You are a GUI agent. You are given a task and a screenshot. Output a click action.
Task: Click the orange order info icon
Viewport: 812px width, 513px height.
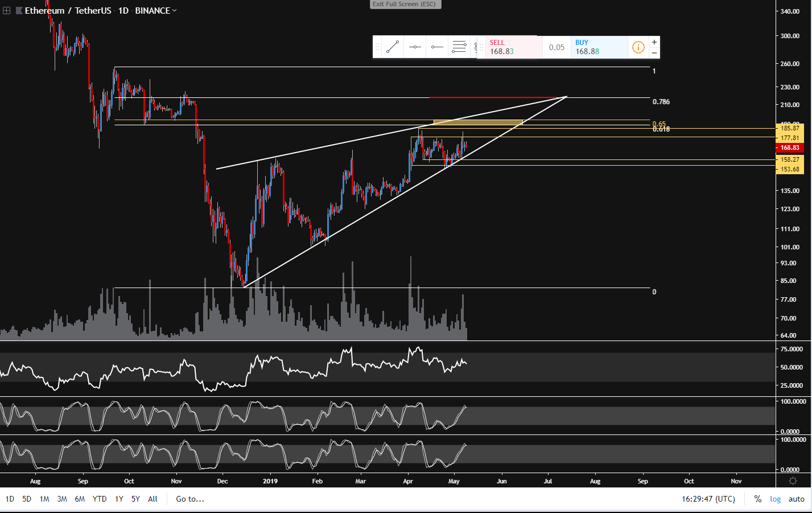coord(638,47)
